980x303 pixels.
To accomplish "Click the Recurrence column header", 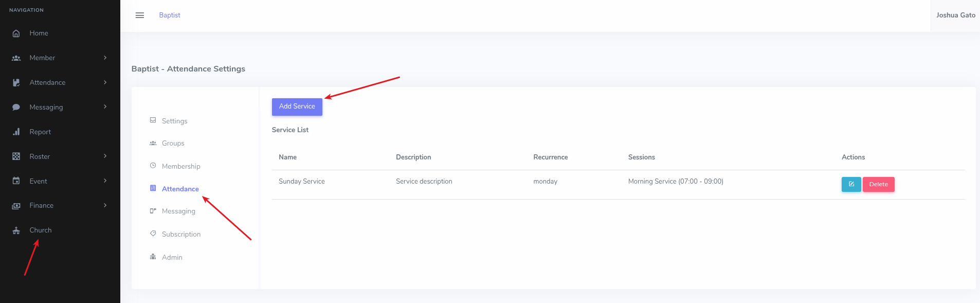I will click(x=551, y=157).
